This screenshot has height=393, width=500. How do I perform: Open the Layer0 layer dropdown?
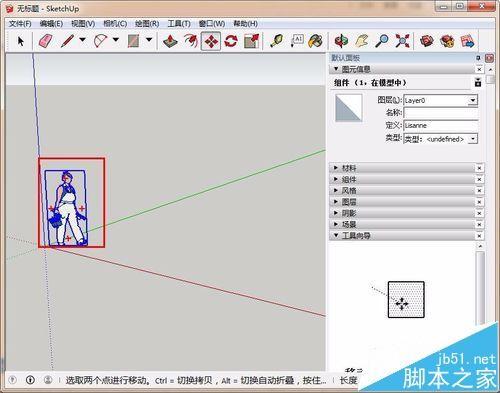(x=473, y=100)
